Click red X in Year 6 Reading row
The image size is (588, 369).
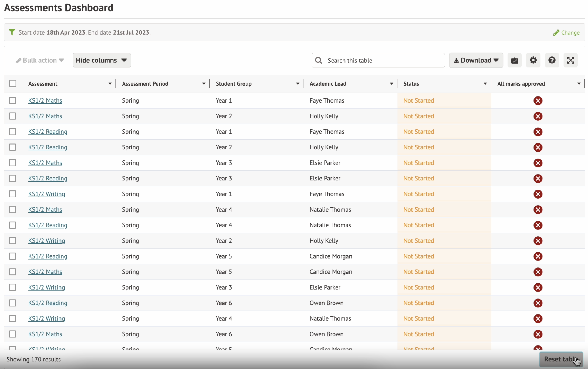[x=538, y=303]
